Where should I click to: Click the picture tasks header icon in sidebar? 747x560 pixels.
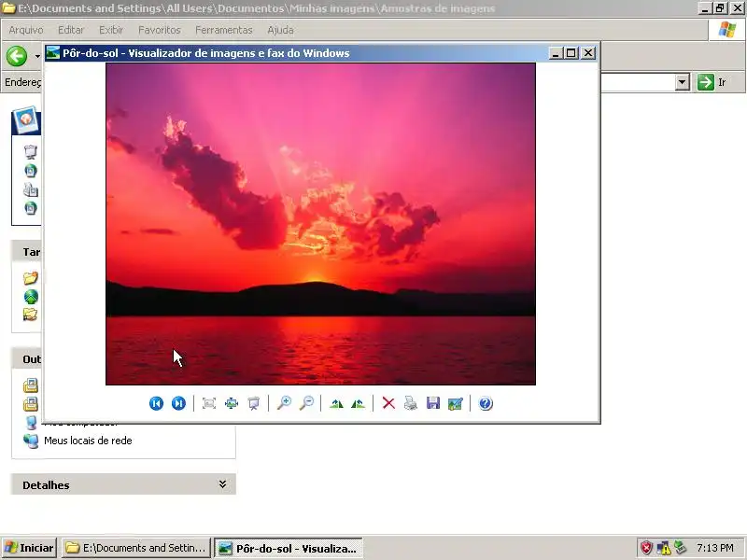pos(26,119)
